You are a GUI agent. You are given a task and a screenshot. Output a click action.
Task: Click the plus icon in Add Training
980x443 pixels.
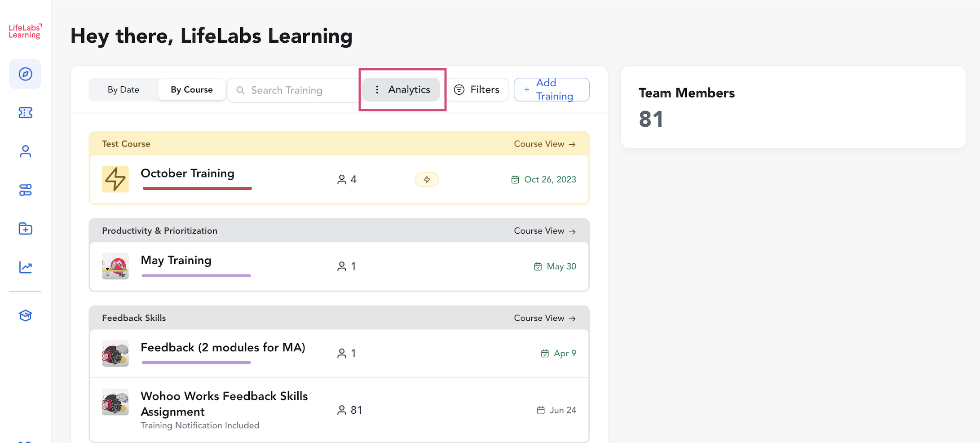[527, 90]
